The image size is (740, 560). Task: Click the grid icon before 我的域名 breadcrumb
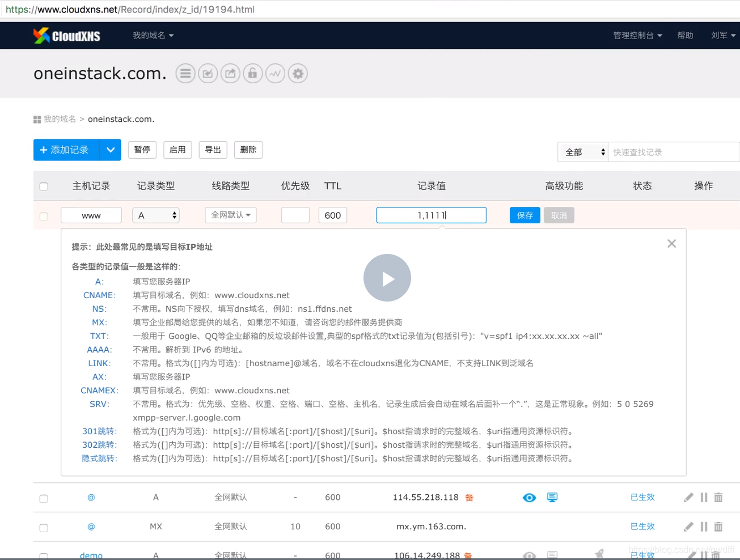click(x=37, y=120)
